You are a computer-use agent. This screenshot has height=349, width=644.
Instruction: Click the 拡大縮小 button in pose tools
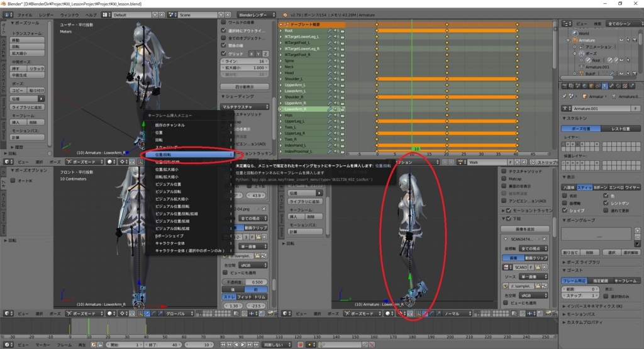(x=28, y=53)
